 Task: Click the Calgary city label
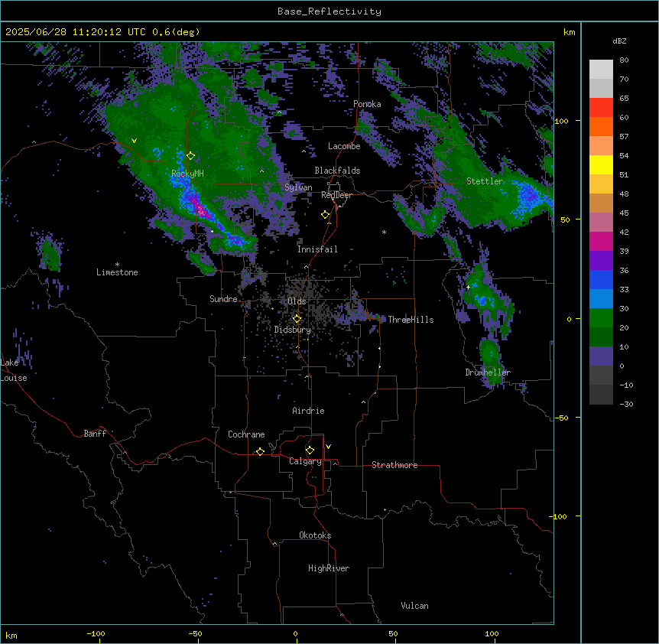point(305,461)
